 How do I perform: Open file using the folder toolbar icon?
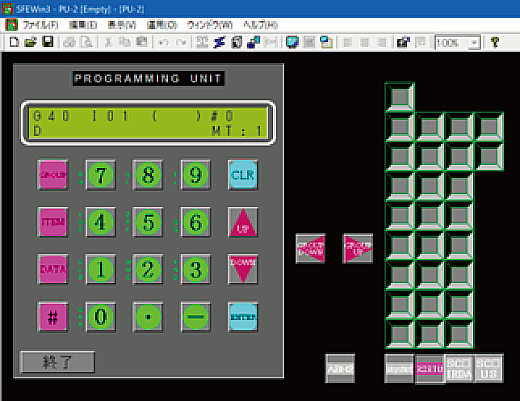[x=31, y=42]
